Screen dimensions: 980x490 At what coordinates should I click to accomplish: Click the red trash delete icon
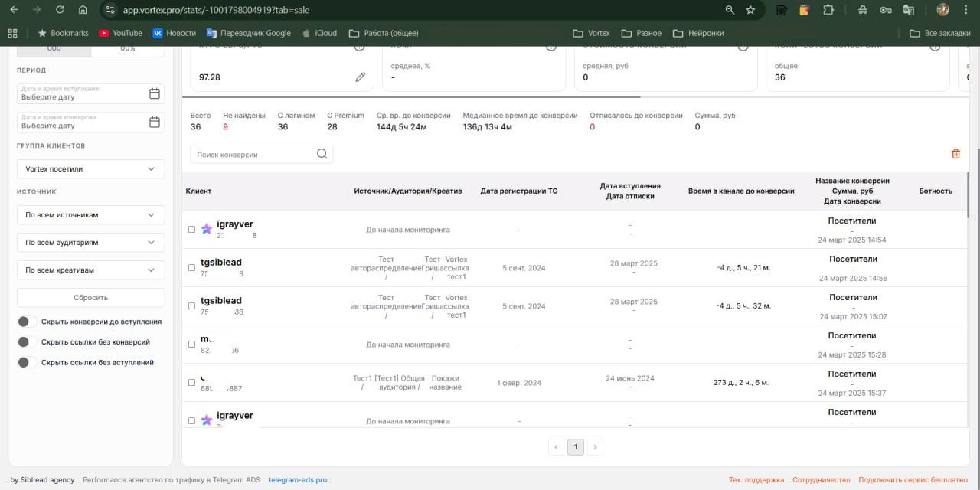pyautogui.click(x=955, y=154)
